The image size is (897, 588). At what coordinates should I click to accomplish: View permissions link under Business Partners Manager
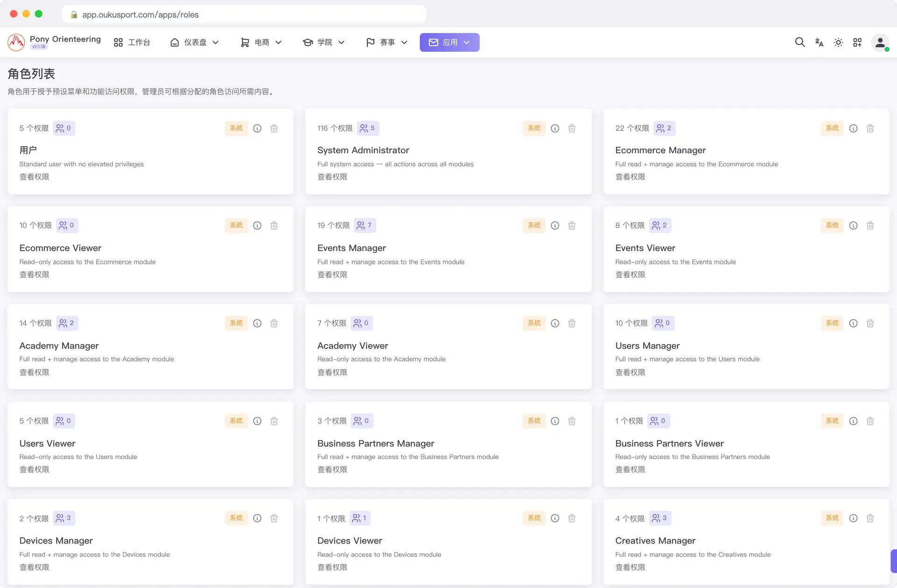pos(332,469)
